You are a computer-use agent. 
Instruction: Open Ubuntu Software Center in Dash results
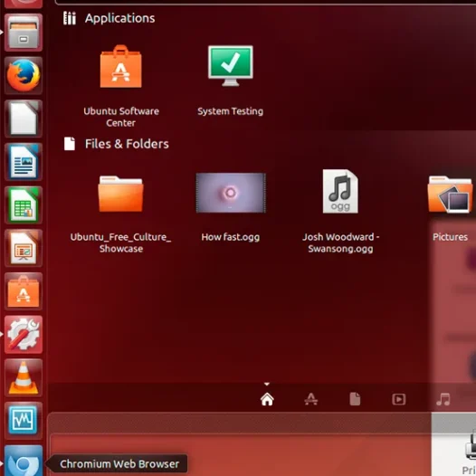point(121,66)
